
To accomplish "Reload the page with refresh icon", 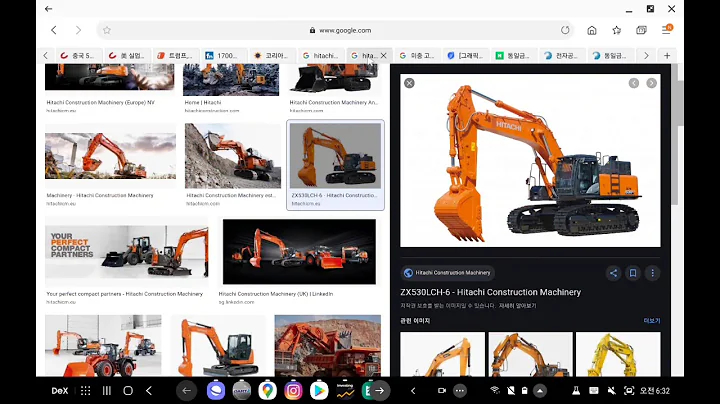I will tap(565, 30).
